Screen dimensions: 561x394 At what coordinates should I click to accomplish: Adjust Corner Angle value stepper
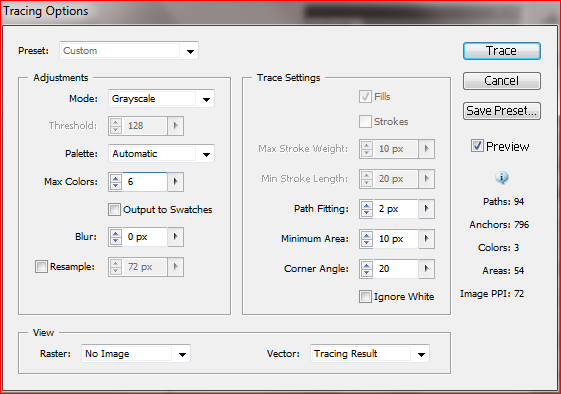click(367, 269)
